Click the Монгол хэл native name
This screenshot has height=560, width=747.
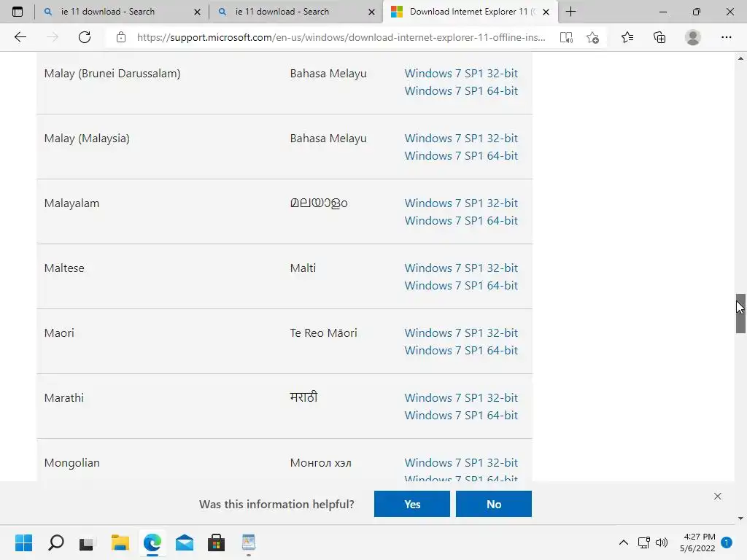pos(321,463)
